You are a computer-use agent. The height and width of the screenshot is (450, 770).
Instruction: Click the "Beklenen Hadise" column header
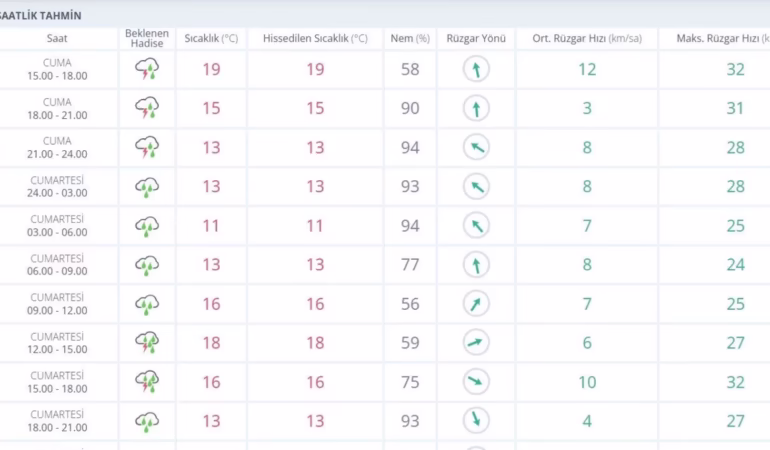tap(147, 39)
